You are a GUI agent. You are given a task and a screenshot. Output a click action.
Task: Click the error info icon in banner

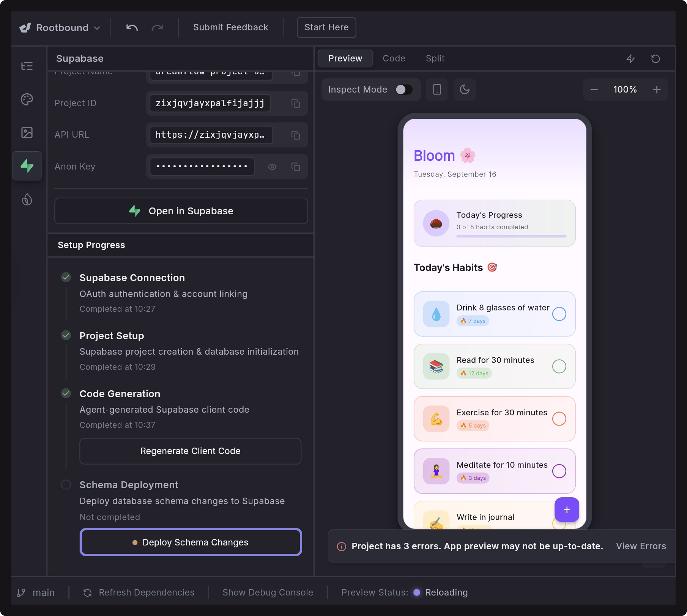pyautogui.click(x=342, y=547)
